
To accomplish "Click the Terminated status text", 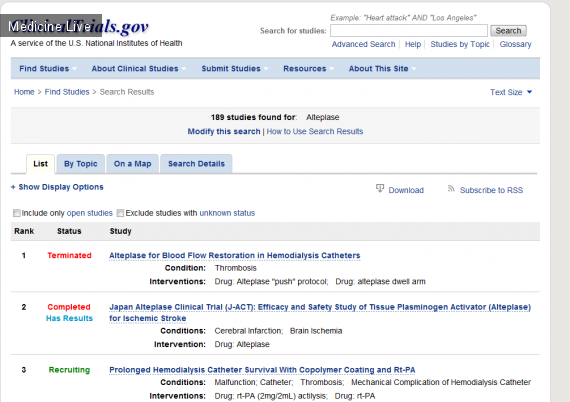I will [69, 256].
